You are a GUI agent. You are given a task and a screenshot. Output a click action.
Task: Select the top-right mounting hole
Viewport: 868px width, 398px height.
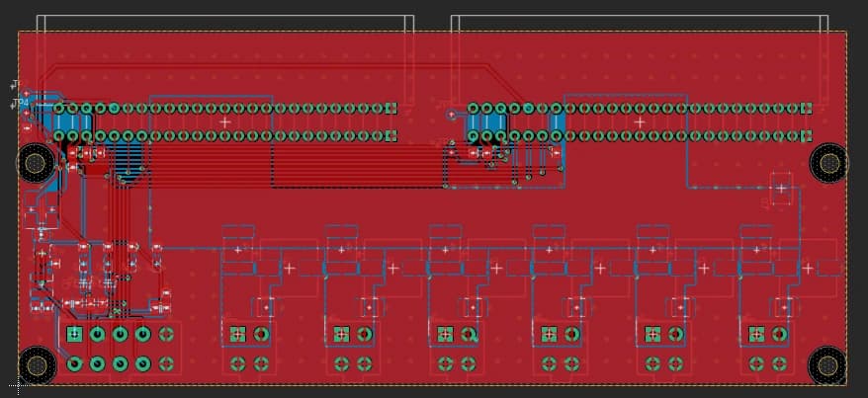click(x=828, y=163)
